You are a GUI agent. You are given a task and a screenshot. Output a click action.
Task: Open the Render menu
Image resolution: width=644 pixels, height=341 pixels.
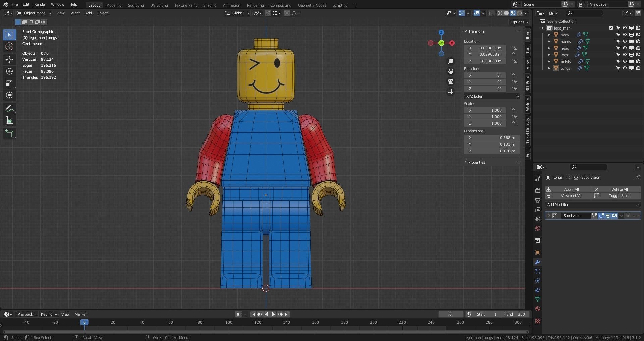tap(40, 4)
